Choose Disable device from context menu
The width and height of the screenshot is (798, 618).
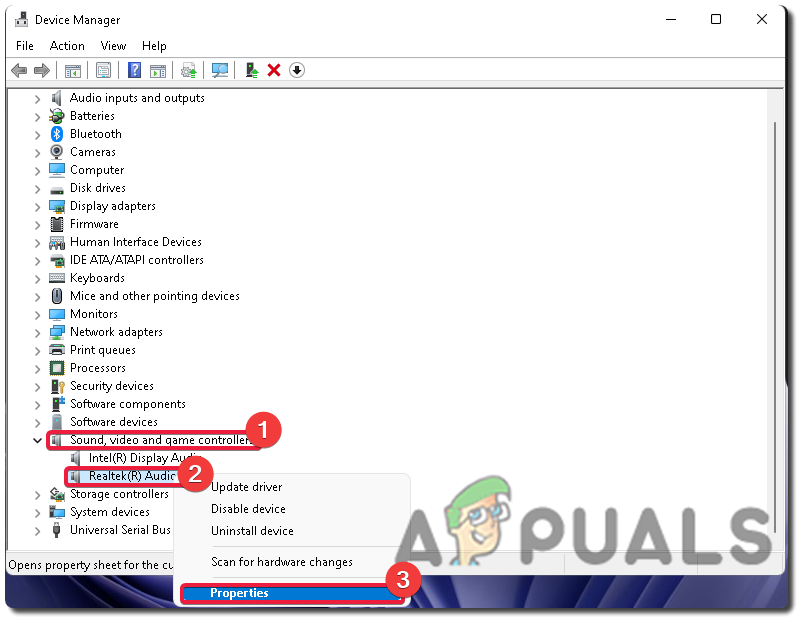[248, 509]
